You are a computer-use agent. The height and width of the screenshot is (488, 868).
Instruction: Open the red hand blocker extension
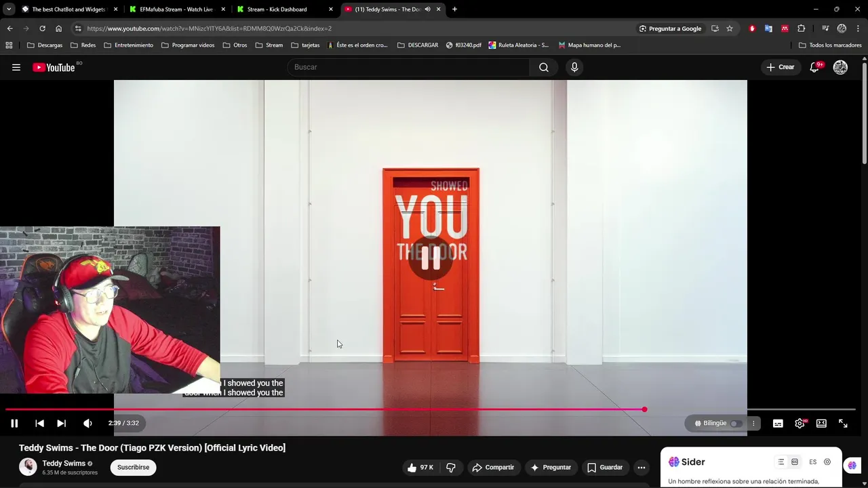[752, 28]
